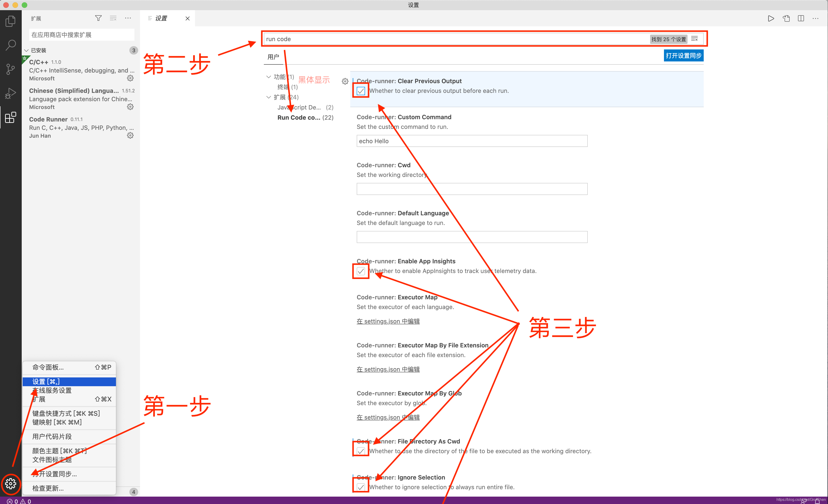Split the editor to the right

click(801, 18)
